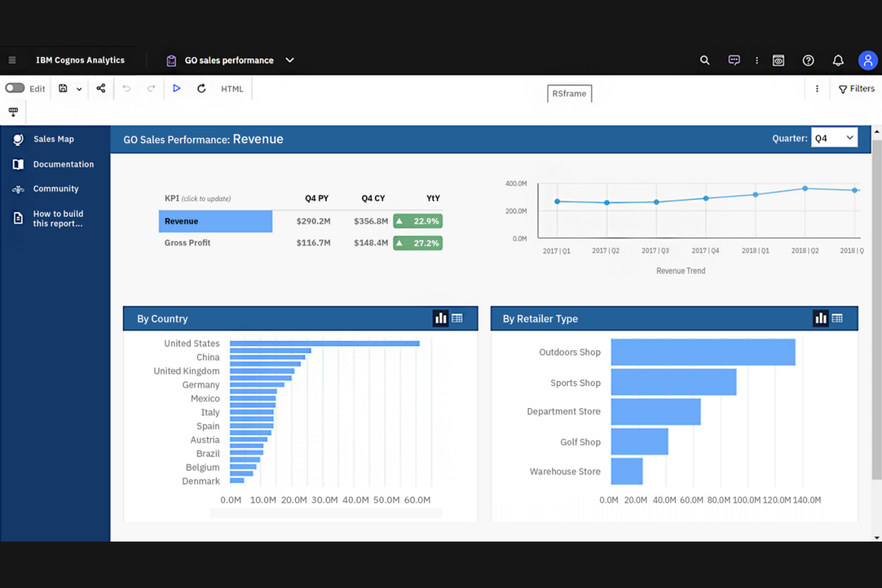Run the report using the play icon

tap(176, 88)
